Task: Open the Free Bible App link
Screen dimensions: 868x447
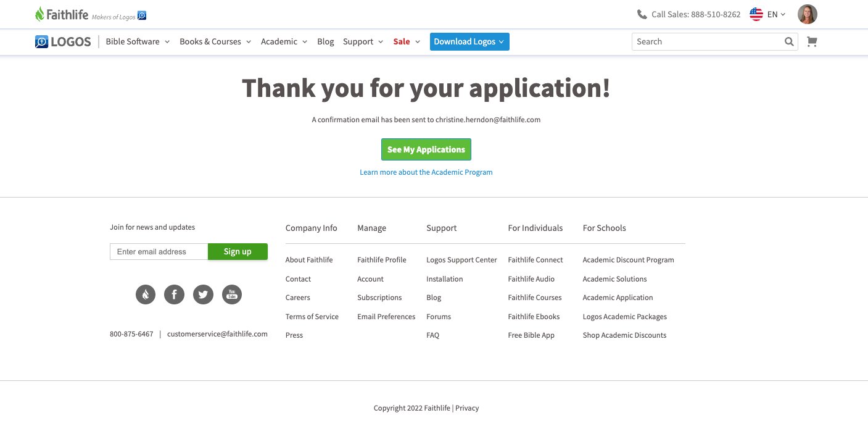Action: 531,335
